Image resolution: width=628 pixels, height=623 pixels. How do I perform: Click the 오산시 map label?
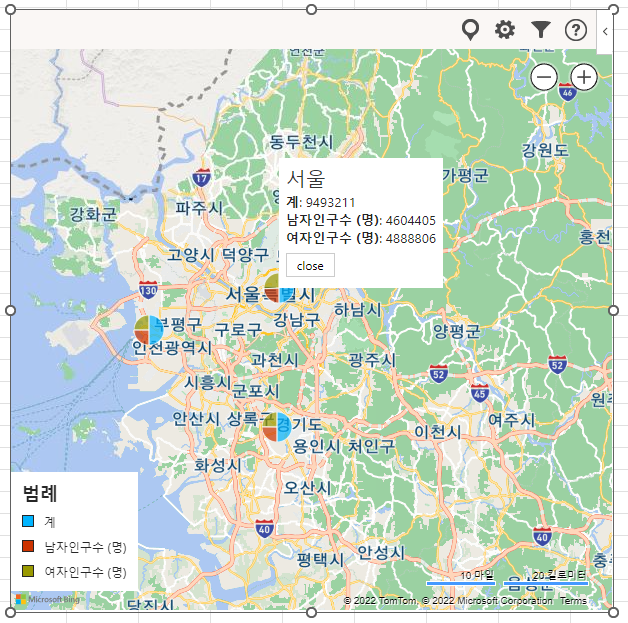[x=308, y=488]
